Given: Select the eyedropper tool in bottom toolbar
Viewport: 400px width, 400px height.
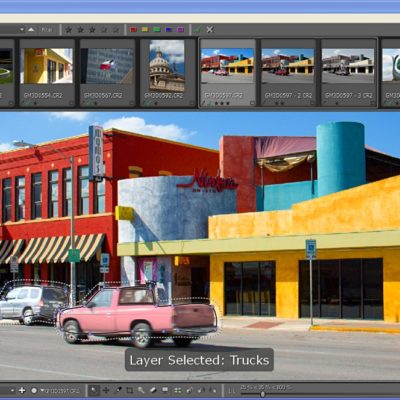Looking at the screenshot, I should [x=118, y=390].
